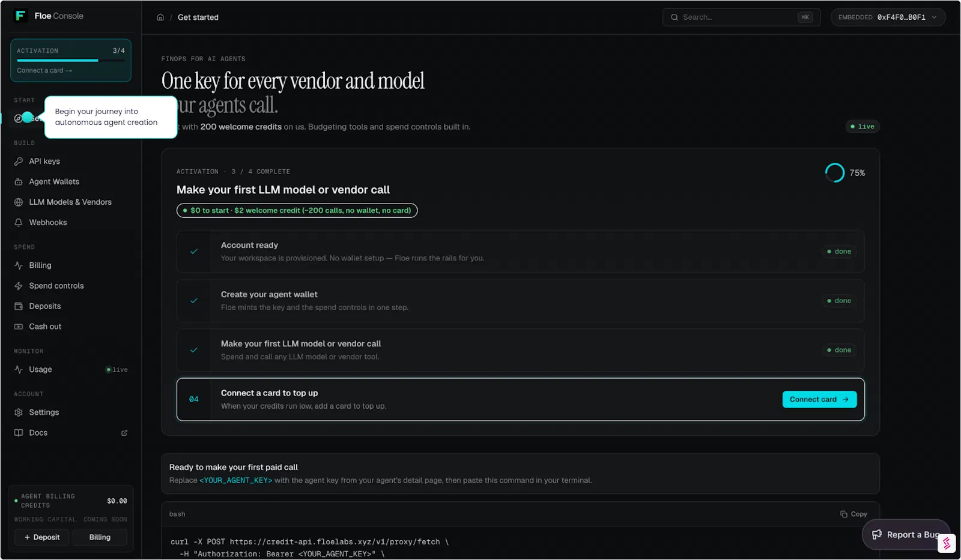The image size is (961, 560).
Task: Click the 75% circular progress indicator
Action: click(835, 173)
